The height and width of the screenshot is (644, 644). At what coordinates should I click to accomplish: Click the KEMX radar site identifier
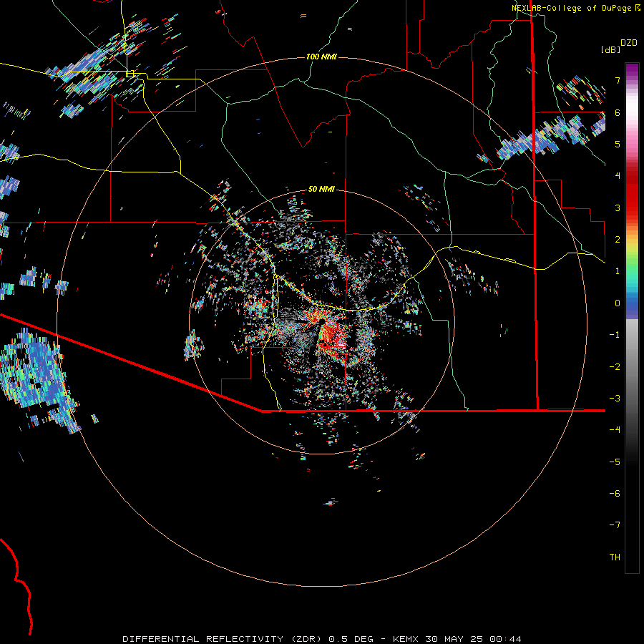point(406,639)
